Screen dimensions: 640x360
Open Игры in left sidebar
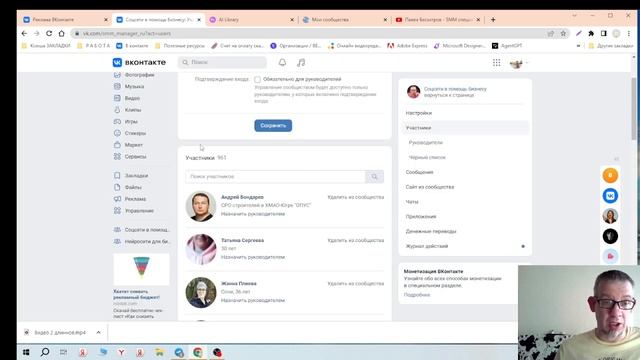[x=126, y=122]
